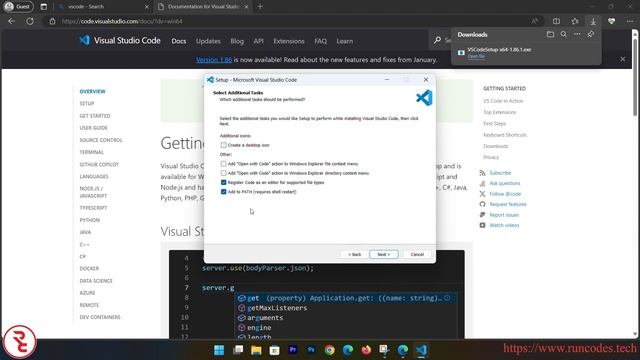Refresh the current page
Screen dimensions: 640x360
pos(30,21)
